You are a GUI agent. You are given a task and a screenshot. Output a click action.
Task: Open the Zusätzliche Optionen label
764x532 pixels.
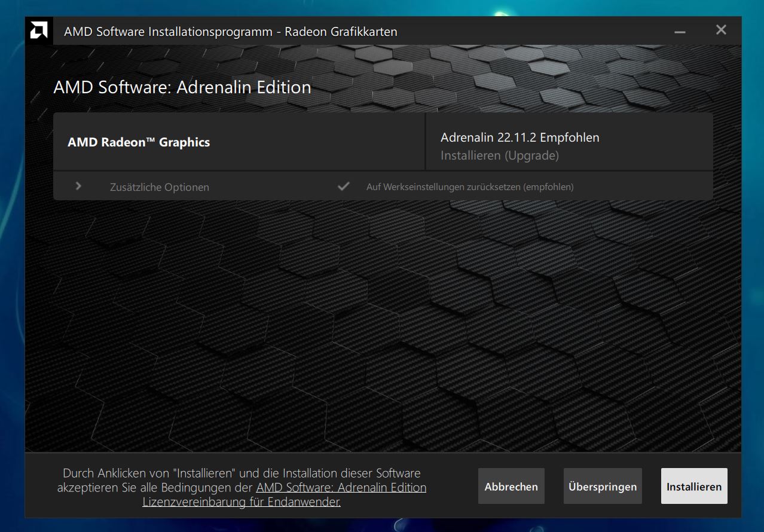click(160, 187)
